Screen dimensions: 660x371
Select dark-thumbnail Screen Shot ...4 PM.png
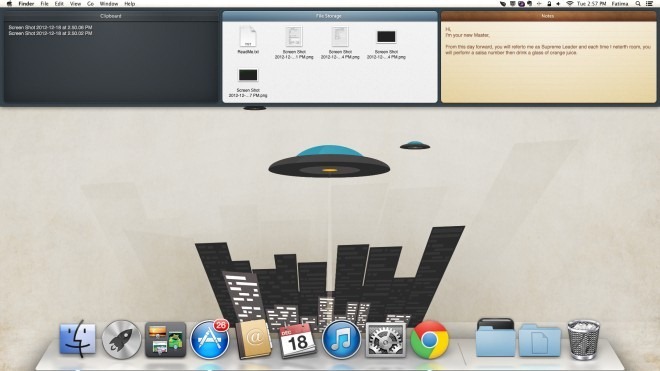pos(386,44)
